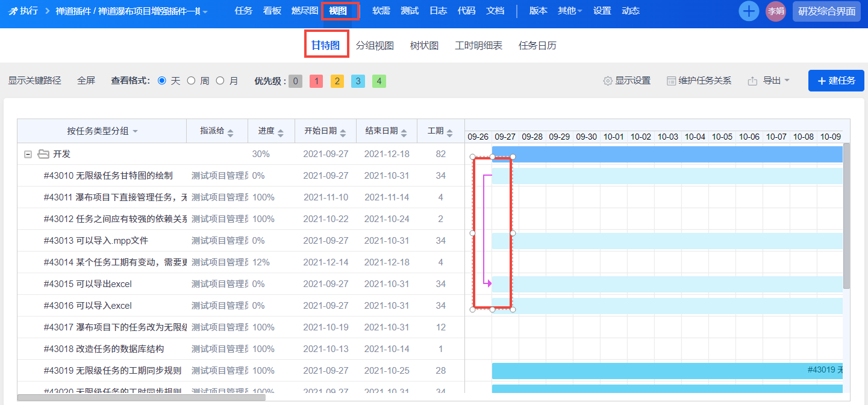Select the 月 view format radio
Image resolution: width=868 pixels, height=405 pixels.
coord(220,81)
